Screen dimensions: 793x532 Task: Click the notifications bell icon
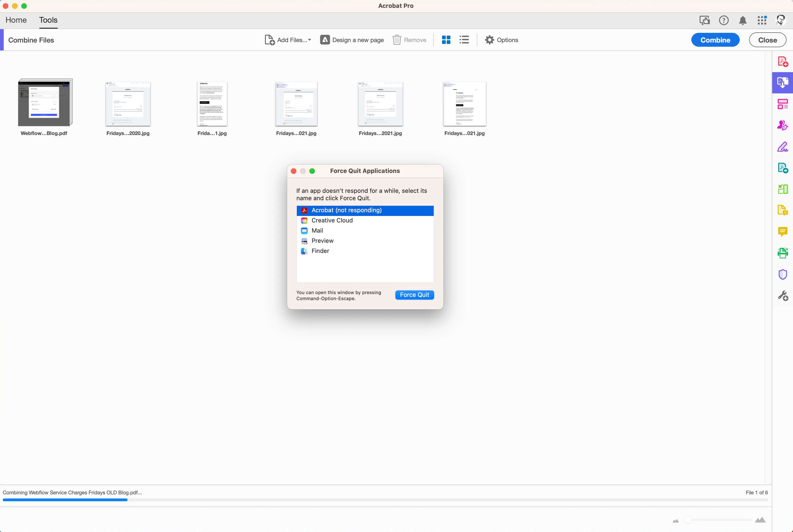(742, 20)
